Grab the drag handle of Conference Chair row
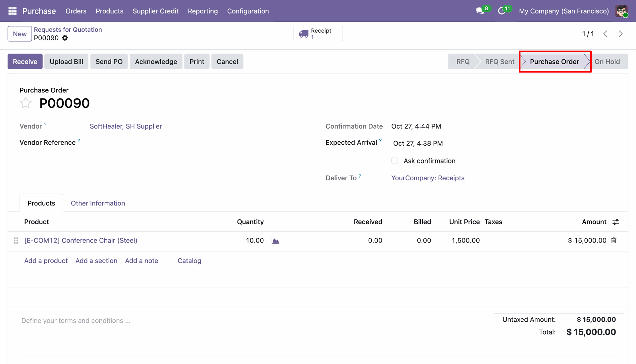This screenshot has height=364, width=636. click(x=16, y=241)
